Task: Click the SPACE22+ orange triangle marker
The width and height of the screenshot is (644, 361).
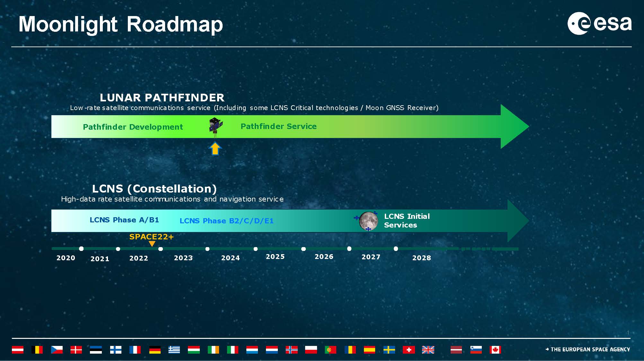Action: point(152,244)
